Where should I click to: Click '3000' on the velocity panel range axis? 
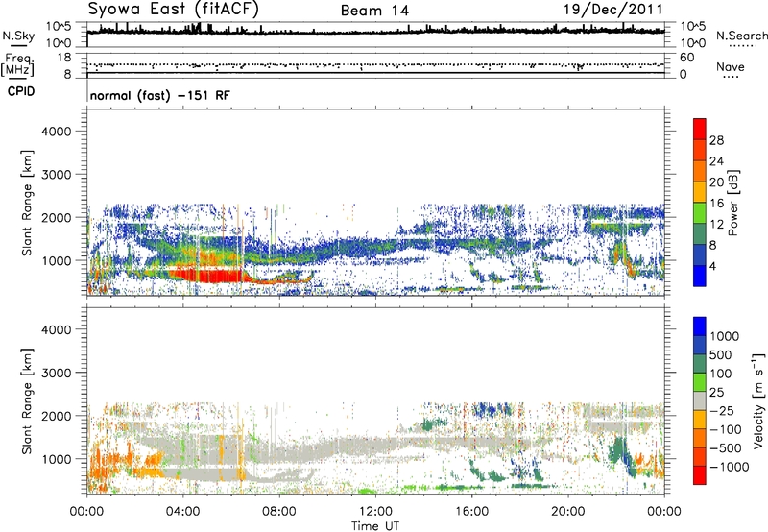(57, 373)
